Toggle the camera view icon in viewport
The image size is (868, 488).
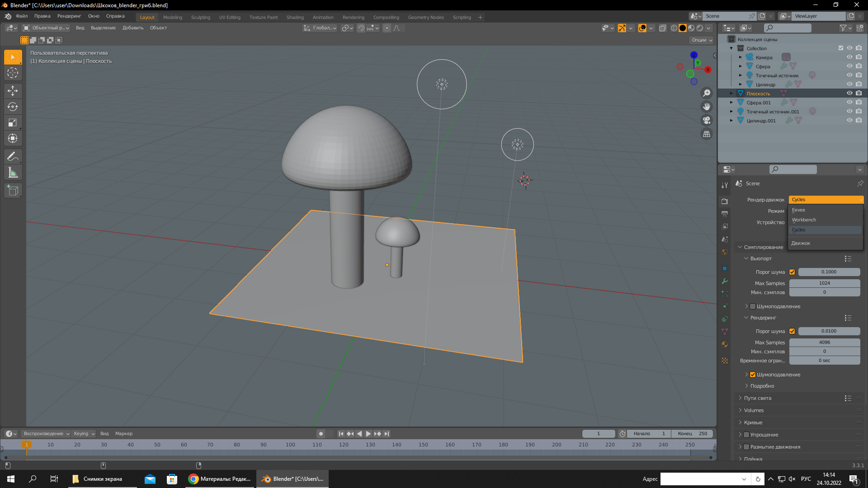[707, 120]
